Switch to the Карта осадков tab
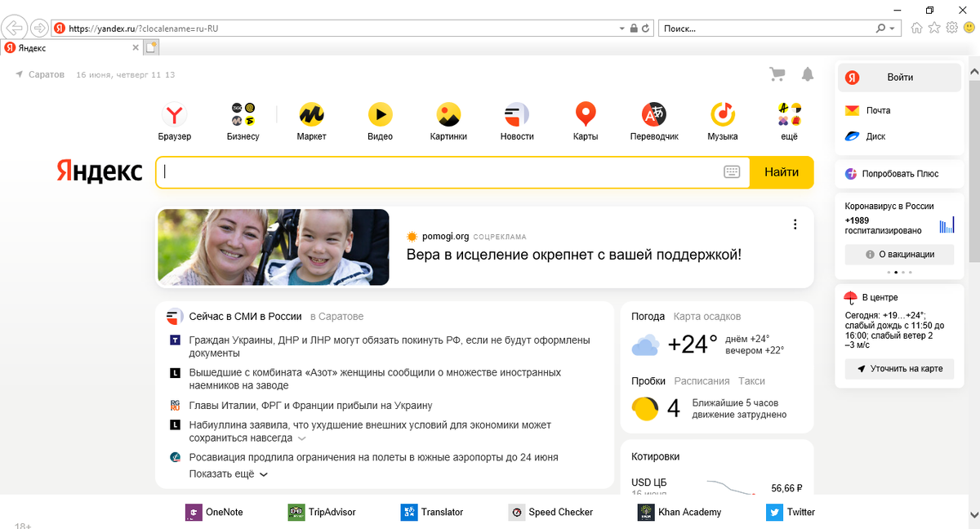The height and width of the screenshot is (529, 980). pyautogui.click(x=706, y=316)
